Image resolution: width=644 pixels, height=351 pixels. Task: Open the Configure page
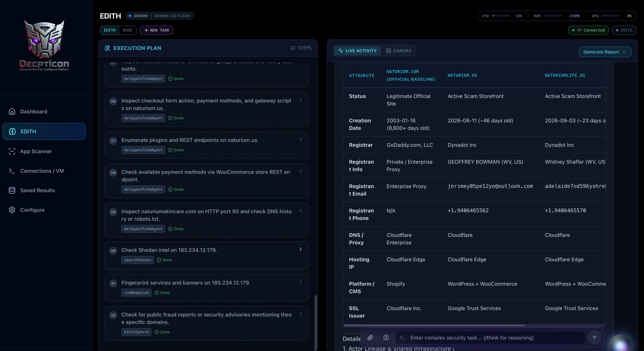(x=44, y=210)
